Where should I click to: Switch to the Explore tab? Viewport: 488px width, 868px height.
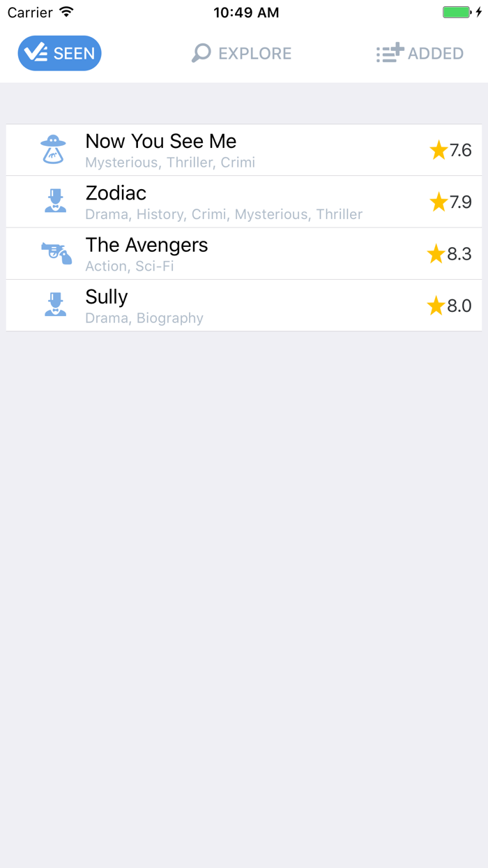tap(241, 53)
